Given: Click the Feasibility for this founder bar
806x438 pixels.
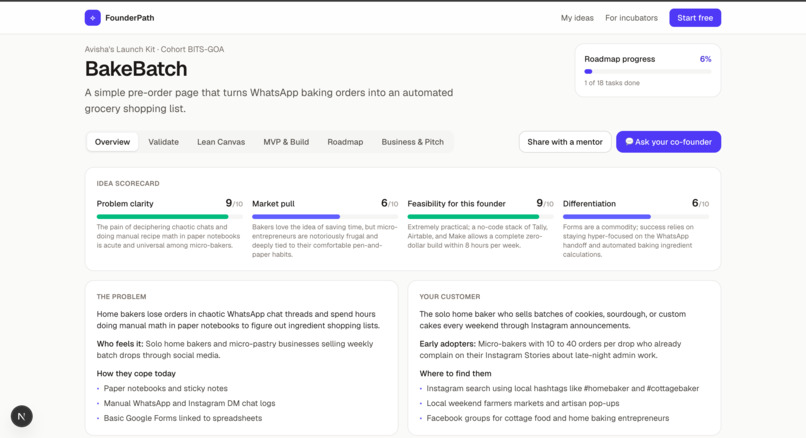Looking at the screenshot, I should tap(481, 217).
